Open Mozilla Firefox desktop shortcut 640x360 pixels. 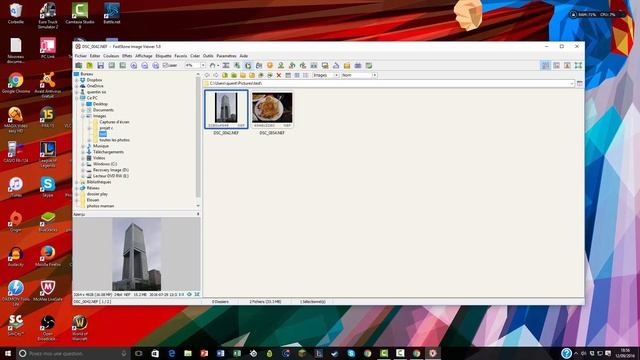click(48, 256)
